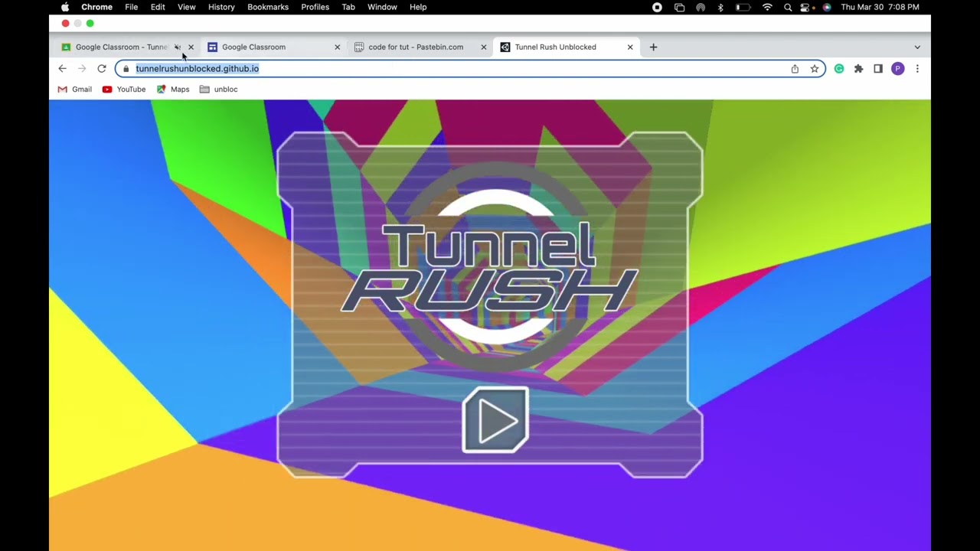The height and width of the screenshot is (551, 980).
Task: Close the Tunnel Rush Unblocked tab
Action: click(x=630, y=47)
